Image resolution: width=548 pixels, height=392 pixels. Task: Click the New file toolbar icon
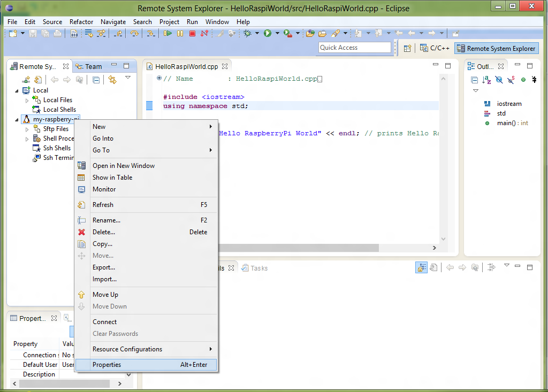pyautogui.click(x=13, y=34)
